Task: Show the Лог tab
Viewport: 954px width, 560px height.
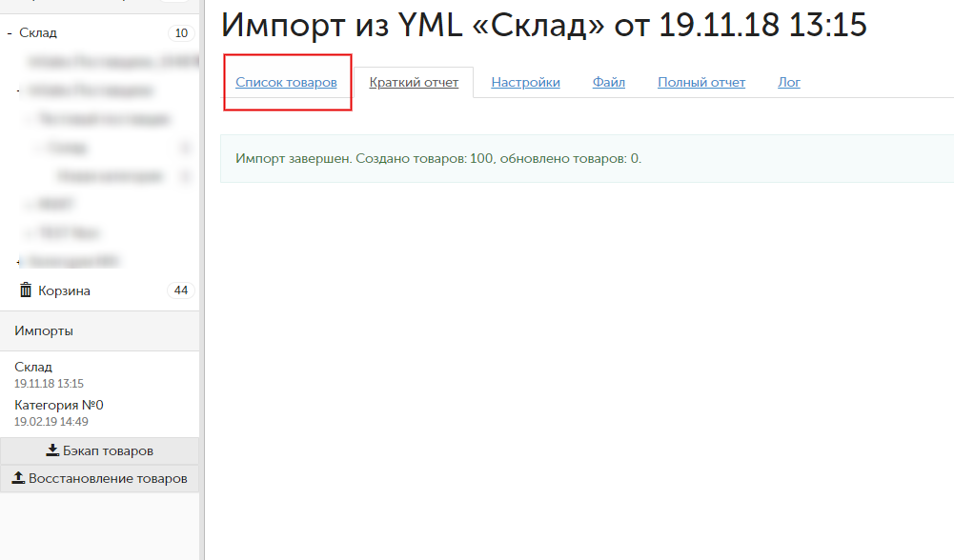Action: (788, 83)
